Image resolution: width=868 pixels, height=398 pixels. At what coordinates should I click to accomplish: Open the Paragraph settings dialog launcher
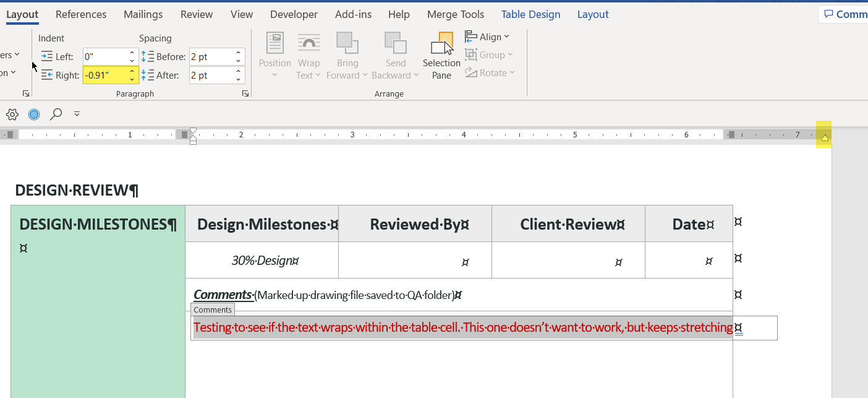245,93
